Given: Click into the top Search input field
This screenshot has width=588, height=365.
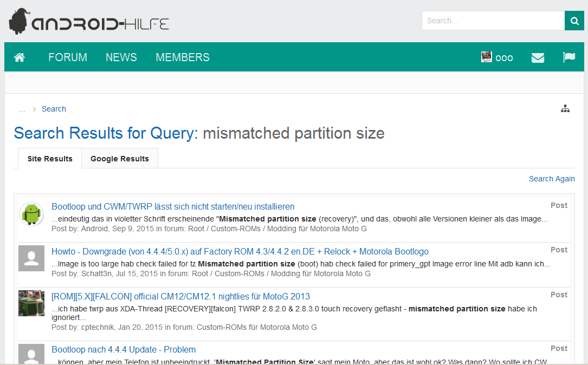Looking at the screenshot, I should 493,21.
